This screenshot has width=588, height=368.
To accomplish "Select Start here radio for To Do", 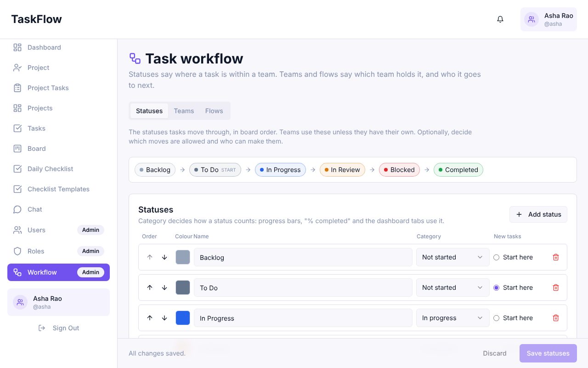I will click(496, 287).
